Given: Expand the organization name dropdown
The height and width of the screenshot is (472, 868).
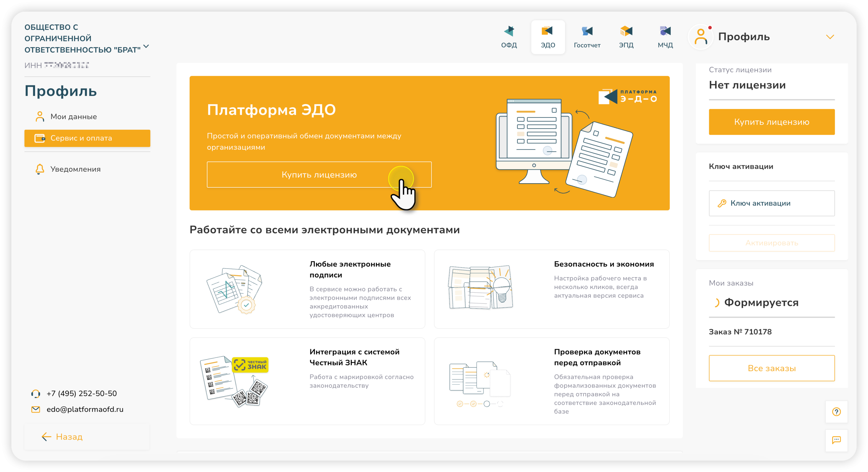Looking at the screenshot, I should [x=146, y=46].
